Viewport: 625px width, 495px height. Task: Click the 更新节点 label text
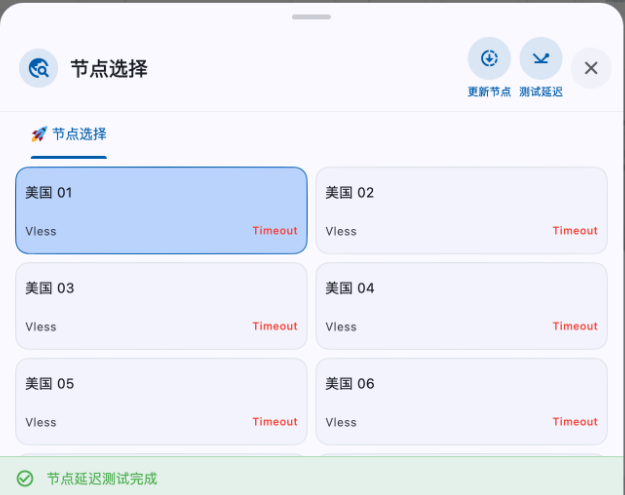489,92
